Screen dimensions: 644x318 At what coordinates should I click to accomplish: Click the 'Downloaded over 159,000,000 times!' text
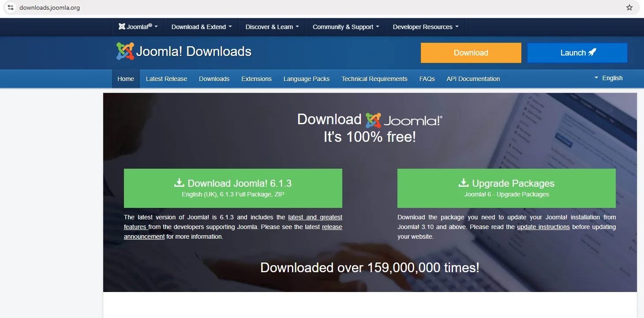pyautogui.click(x=370, y=267)
